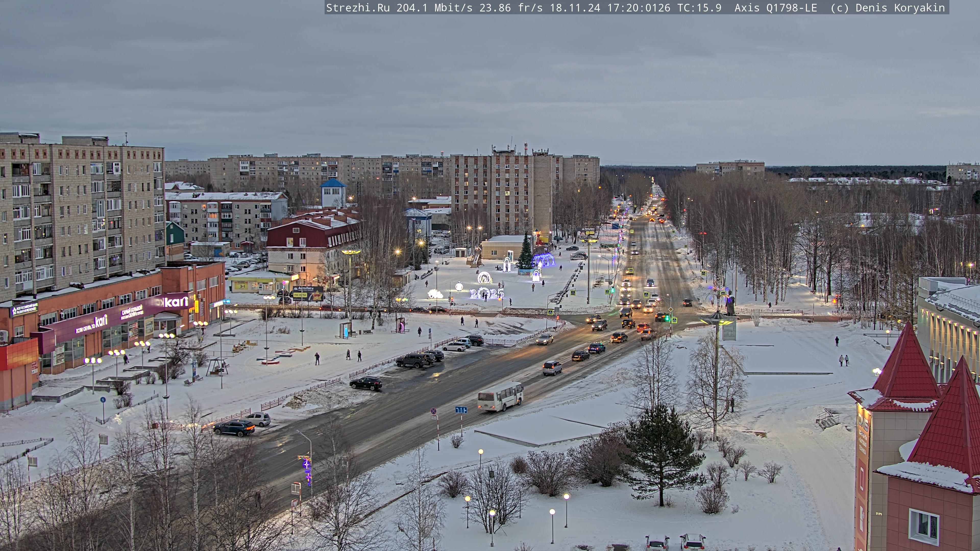Click the Strezhi.Ru overlay text
980x551 pixels.
[x=358, y=8]
